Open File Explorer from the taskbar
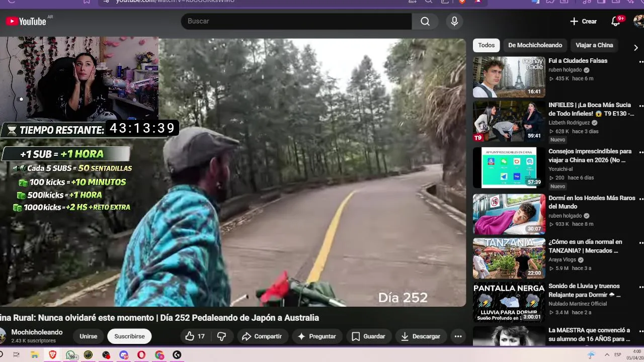This screenshot has width=644, height=362. click(x=35, y=355)
